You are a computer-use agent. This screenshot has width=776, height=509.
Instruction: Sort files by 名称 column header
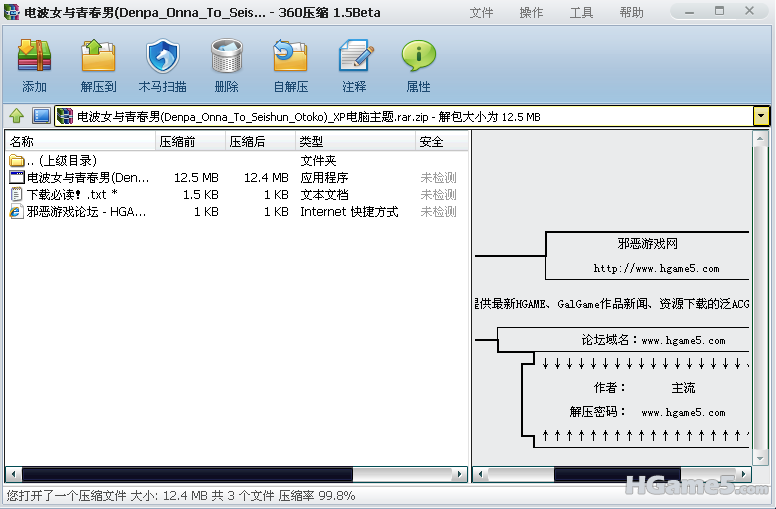click(80, 142)
